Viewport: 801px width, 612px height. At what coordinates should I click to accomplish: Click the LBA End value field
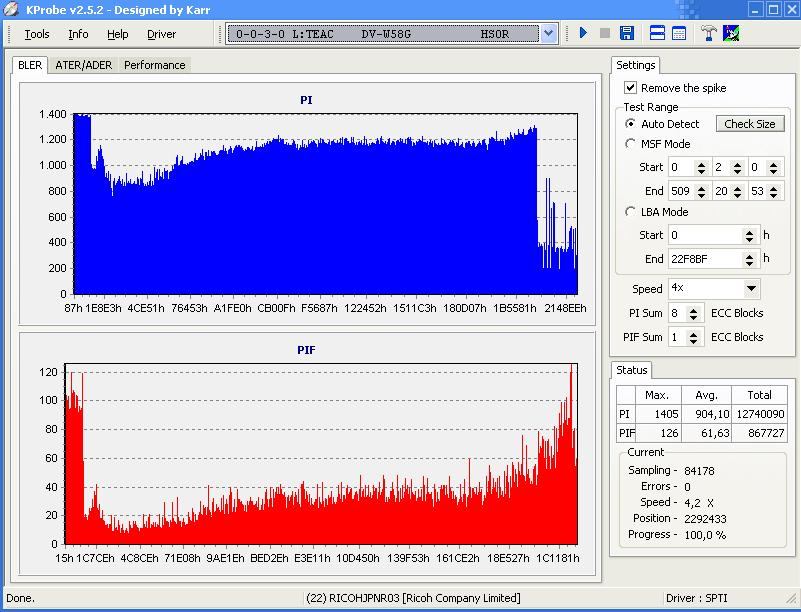click(704, 259)
